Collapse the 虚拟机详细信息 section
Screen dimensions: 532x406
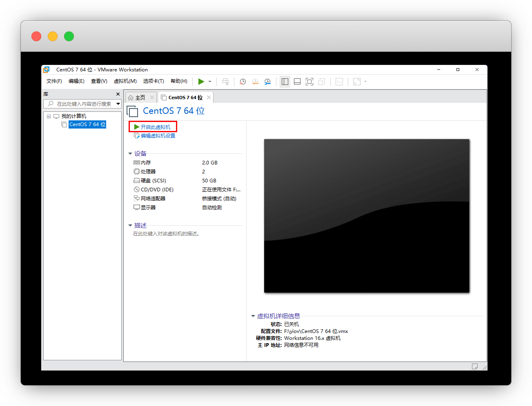click(x=253, y=316)
